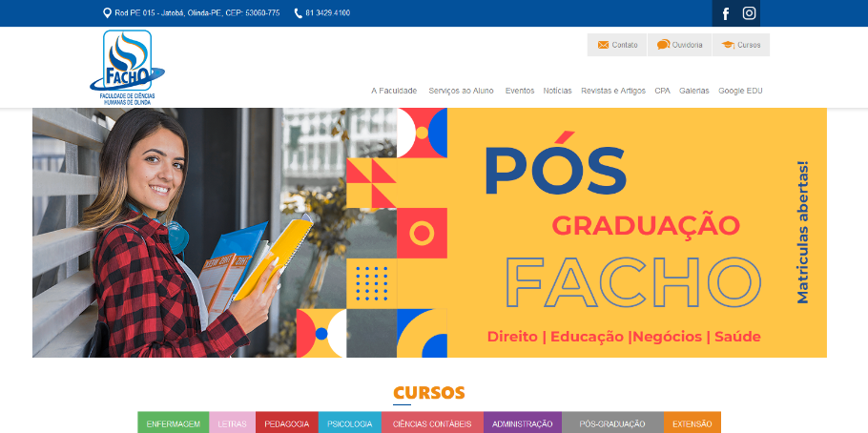
Task: Click the FACHO logo
Action: (x=127, y=68)
